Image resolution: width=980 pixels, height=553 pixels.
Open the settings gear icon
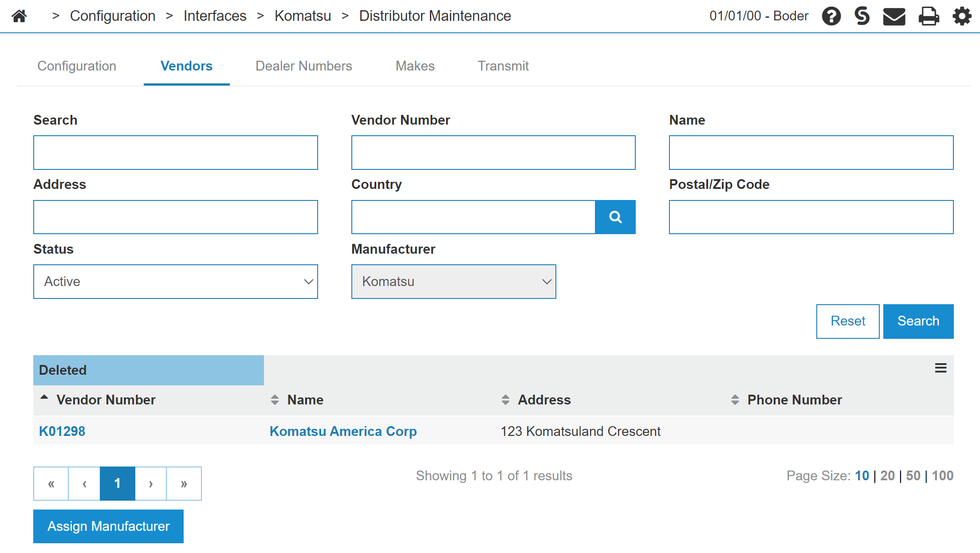pyautogui.click(x=962, y=16)
